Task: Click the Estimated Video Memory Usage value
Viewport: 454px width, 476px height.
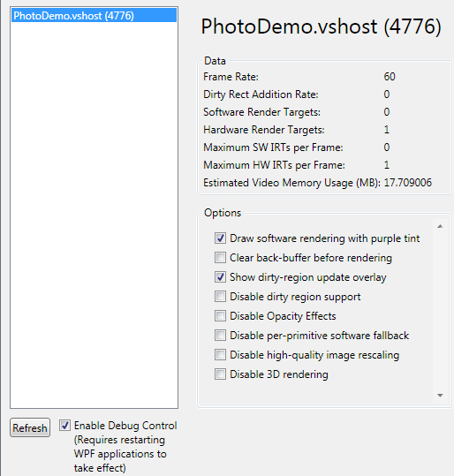Action: click(x=408, y=183)
